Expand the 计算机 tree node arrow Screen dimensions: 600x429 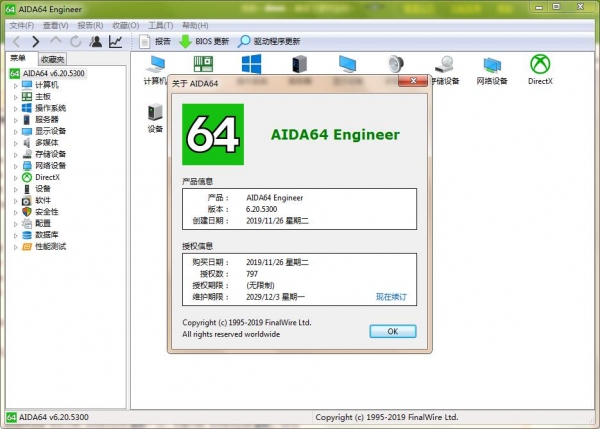click(16, 86)
